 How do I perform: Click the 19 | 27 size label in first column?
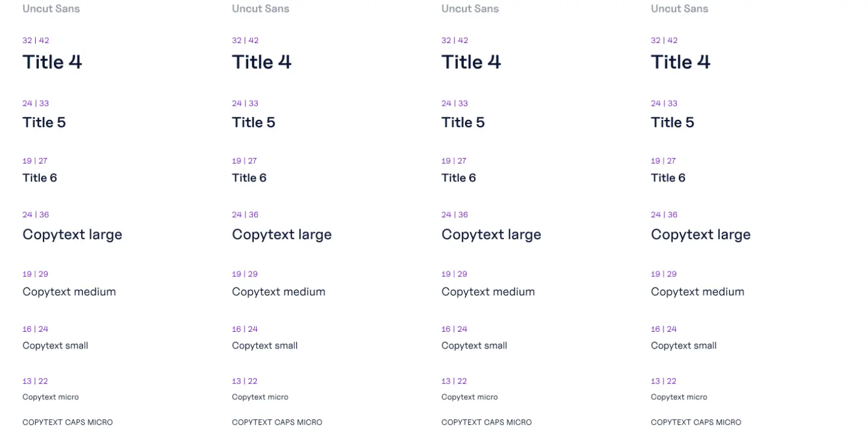pyautogui.click(x=35, y=161)
